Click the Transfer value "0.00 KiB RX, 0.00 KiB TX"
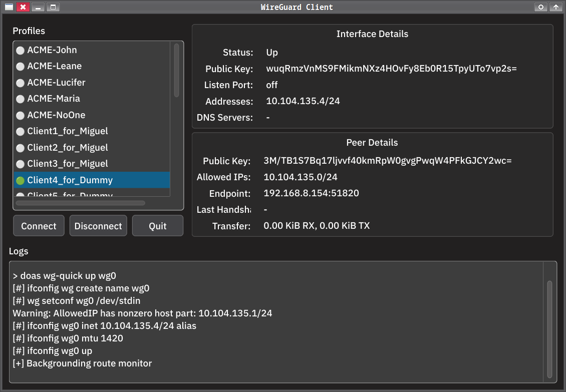566x392 pixels. pos(317,226)
